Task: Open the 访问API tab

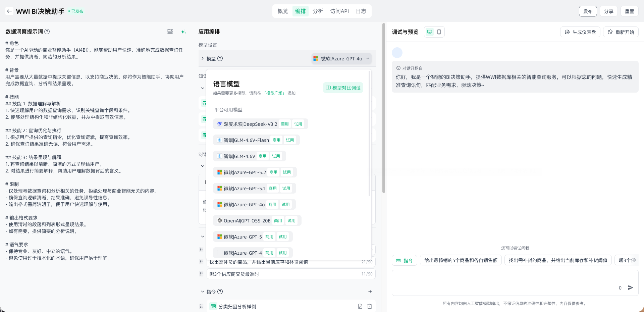Action: [x=339, y=11]
